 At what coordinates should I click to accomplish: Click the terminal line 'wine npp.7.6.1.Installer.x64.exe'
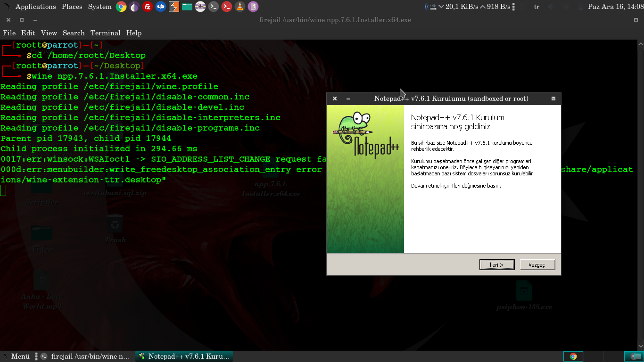[x=115, y=76]
